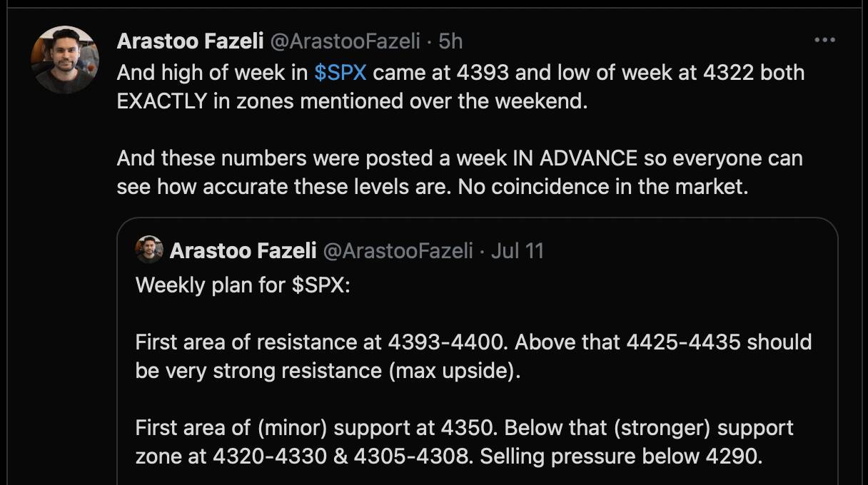The height and width of the screenshot is (485, 868).
Task: Open quoted tweet at 'Weekly plan for $SPX'
Action: pyautogui.click(x=243, y=285)
